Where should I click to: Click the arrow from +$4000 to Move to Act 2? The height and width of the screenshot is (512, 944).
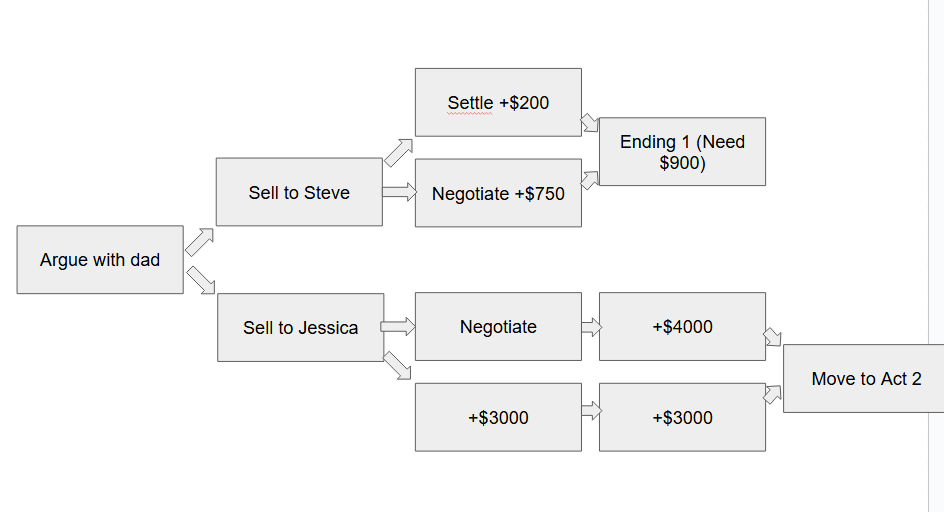coord(773,336)
